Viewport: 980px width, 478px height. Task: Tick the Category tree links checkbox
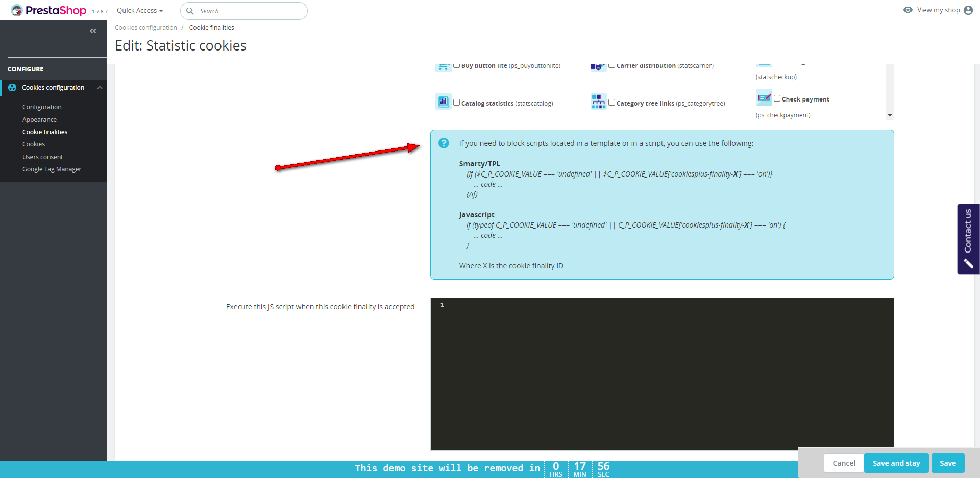click(611, 103)
